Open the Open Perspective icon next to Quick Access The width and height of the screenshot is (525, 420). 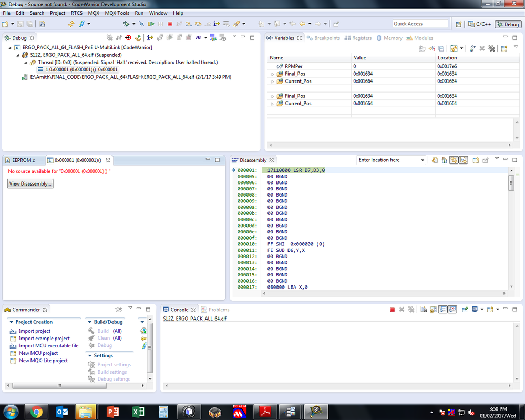point(459,24)
